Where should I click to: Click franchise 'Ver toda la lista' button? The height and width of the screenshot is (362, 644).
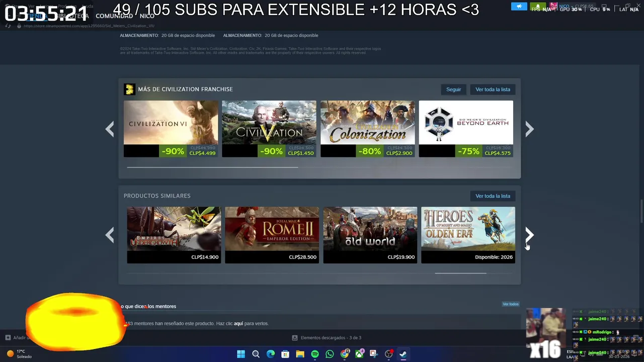pyautogui.click(x=493, y=89)
